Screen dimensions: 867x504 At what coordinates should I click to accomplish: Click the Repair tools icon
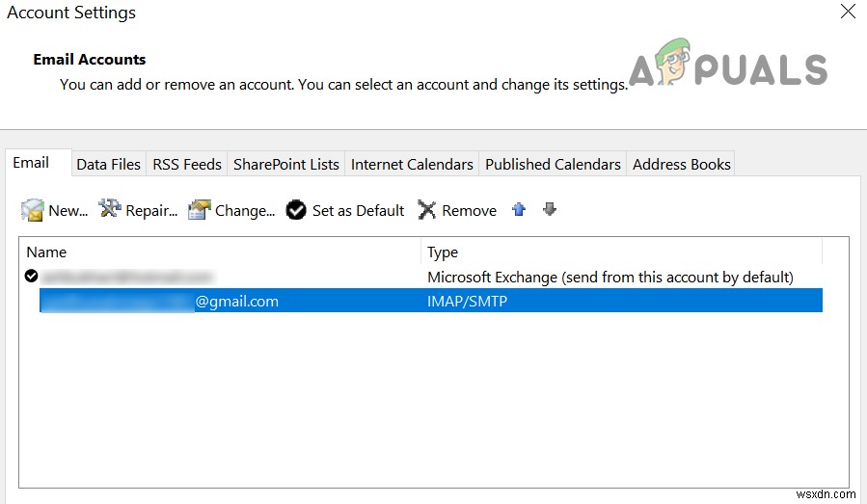pos(110,209)
